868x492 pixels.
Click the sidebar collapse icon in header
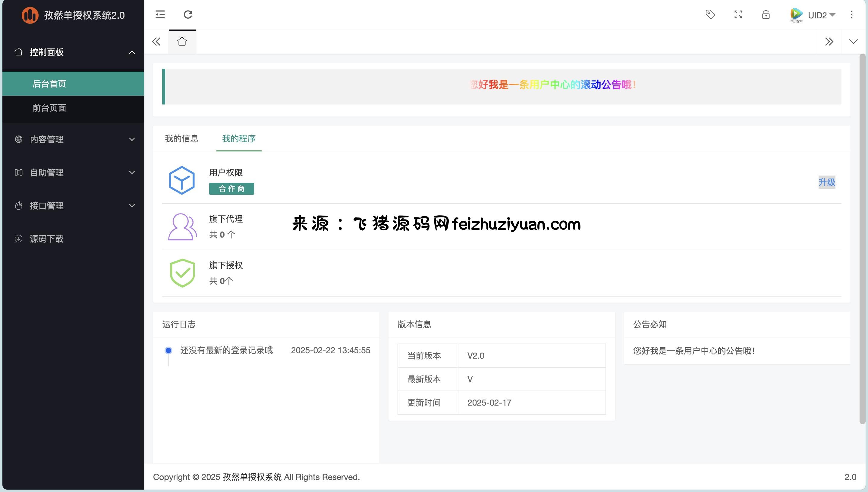point(160,14)
